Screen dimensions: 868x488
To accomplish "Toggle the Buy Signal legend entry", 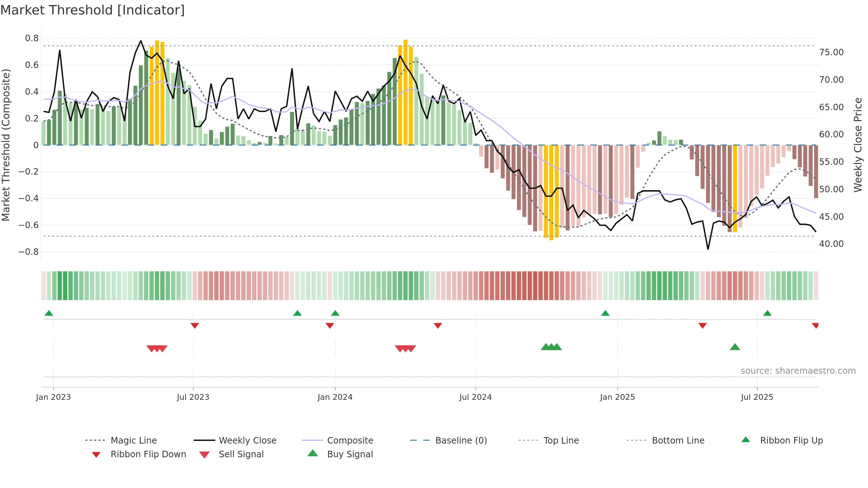I will (x=340, y=454).
